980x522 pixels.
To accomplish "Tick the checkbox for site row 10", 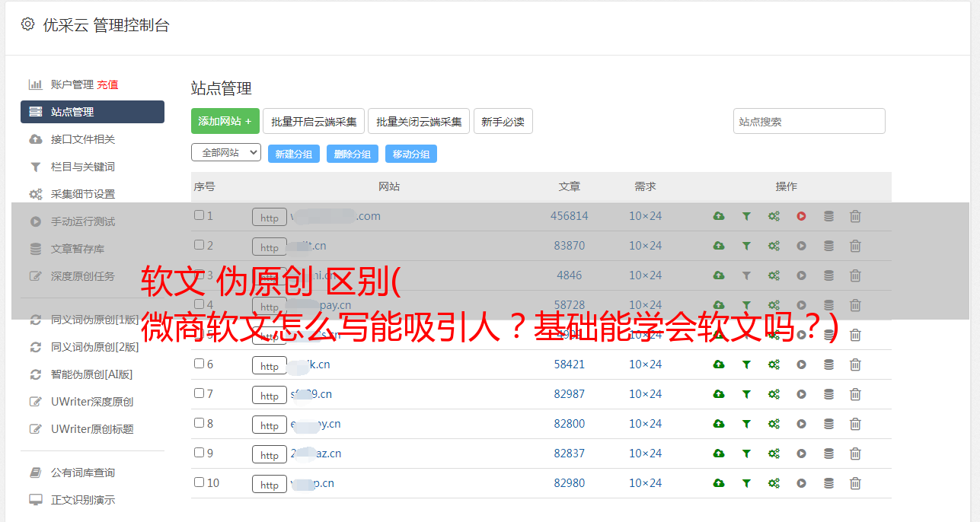I will pyautogui.click(x=199, y=482).
